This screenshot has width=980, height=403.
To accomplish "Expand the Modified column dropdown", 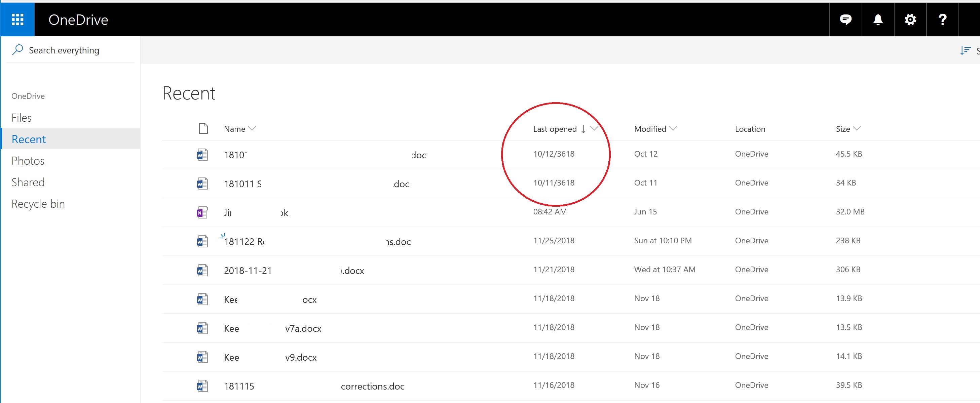I will (673, 128).
